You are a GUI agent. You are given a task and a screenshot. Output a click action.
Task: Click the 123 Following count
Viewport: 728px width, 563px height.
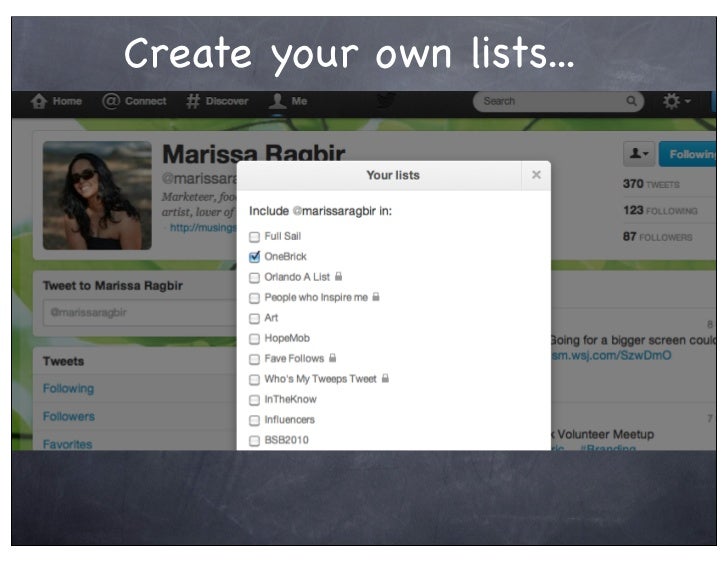point(660,210)
